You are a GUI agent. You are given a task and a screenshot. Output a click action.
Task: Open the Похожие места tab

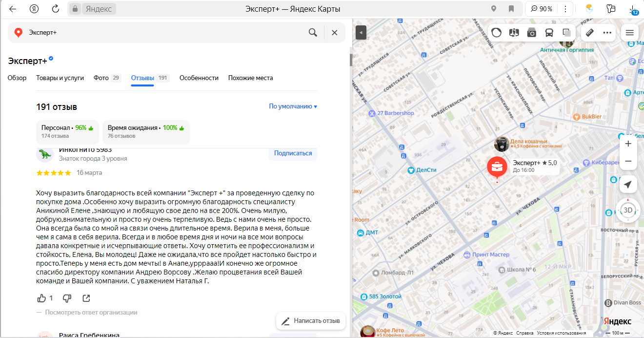pos(251,78)
